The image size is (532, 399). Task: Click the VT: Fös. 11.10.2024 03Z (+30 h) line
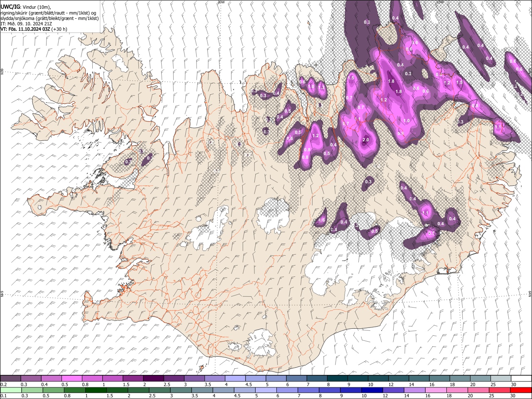click(34, 29)
